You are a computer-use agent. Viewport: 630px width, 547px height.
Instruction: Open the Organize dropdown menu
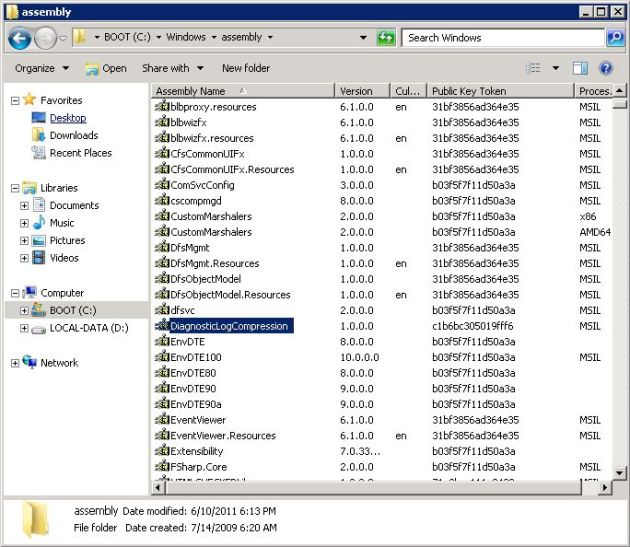(x=42, y=68)
